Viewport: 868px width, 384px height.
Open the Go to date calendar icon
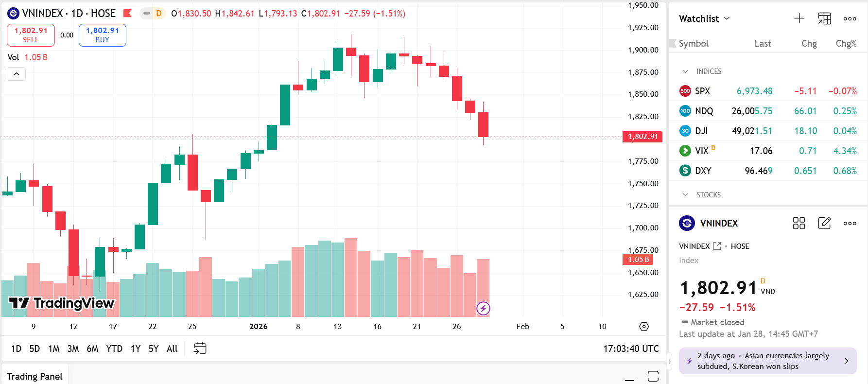(x=199, y=348)
